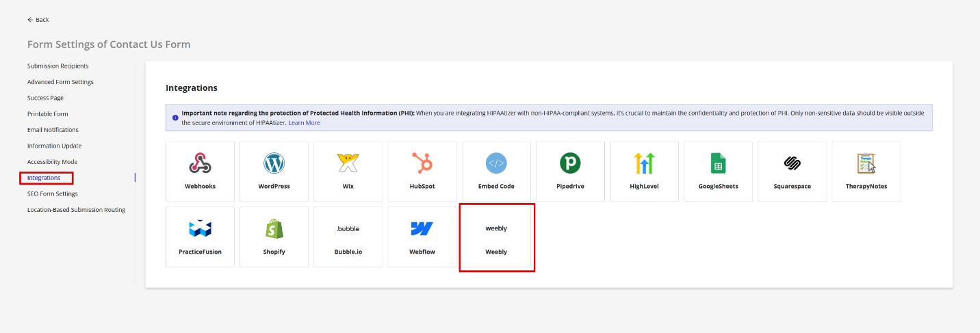
Task: Open the PracticeFusion integration
Action: pyautogui.click(x=200, y=237)
